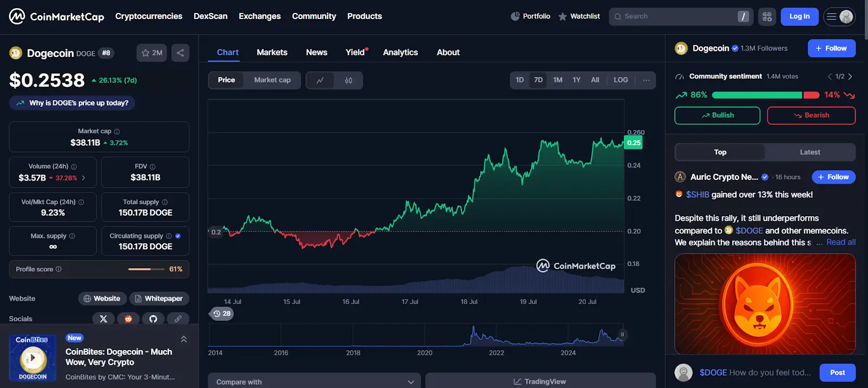The image size is (868, 388).
Task: Open the Portfolio pie icon
Action: [x=515, y=16]
